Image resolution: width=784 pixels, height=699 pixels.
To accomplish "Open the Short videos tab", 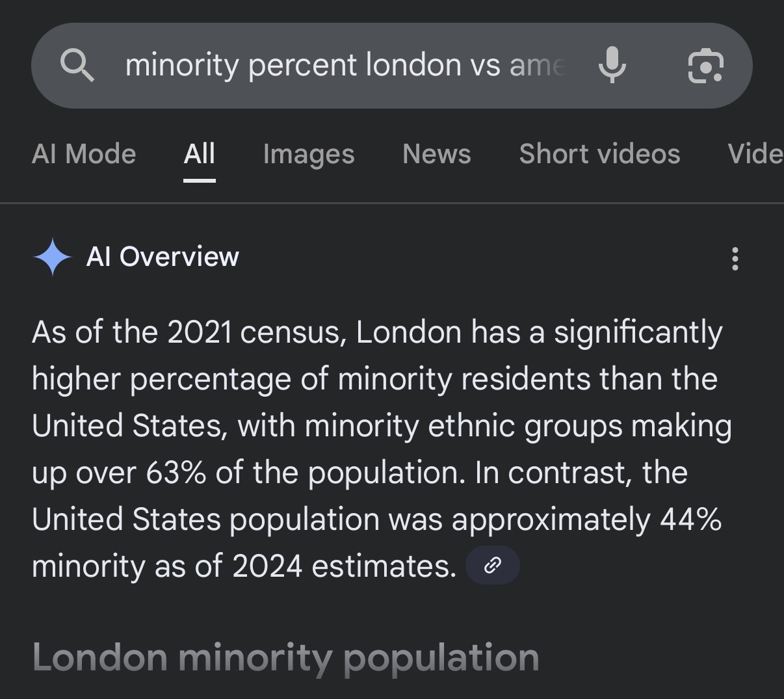I will tap(599, 154).
